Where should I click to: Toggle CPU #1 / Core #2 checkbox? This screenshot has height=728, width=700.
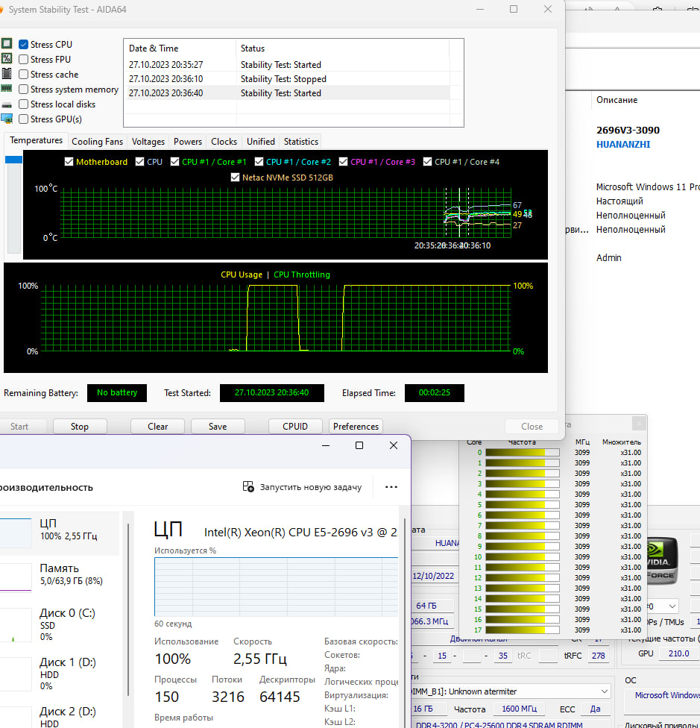click(x=259, y=162)
